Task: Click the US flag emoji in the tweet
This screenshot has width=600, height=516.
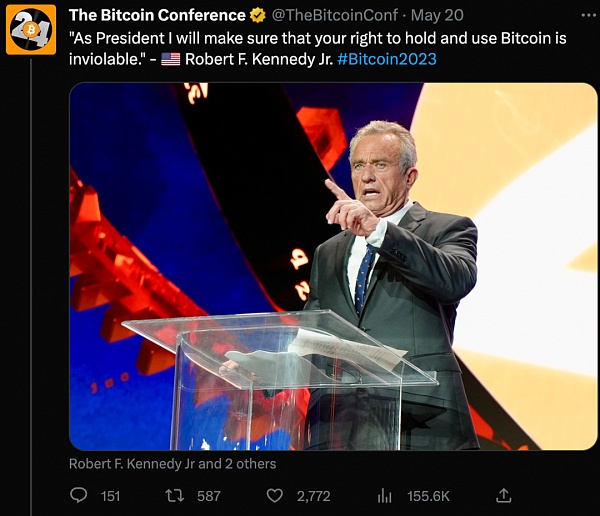Action: (171, 59)
